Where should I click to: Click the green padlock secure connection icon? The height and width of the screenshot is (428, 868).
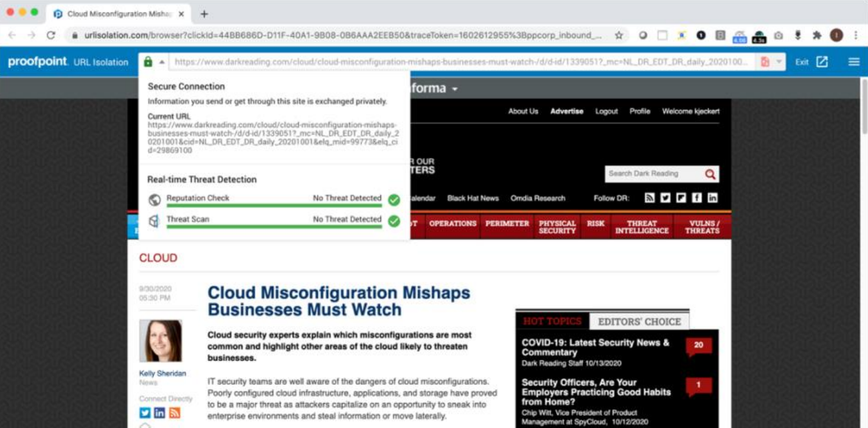[x=148, y=62]
